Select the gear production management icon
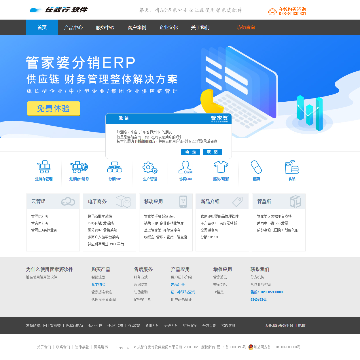The image size is (360, 360). [150, 167]
